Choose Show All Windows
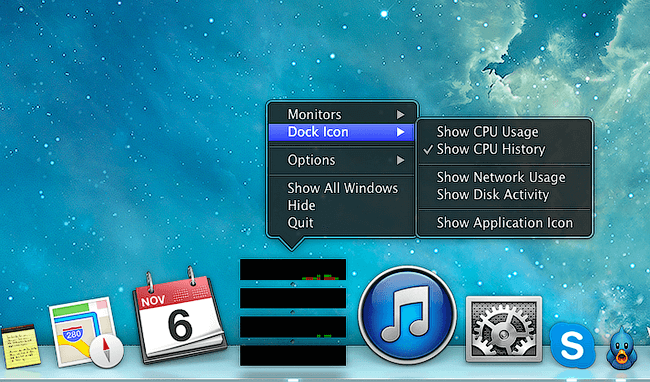 [x=342, y=188]
